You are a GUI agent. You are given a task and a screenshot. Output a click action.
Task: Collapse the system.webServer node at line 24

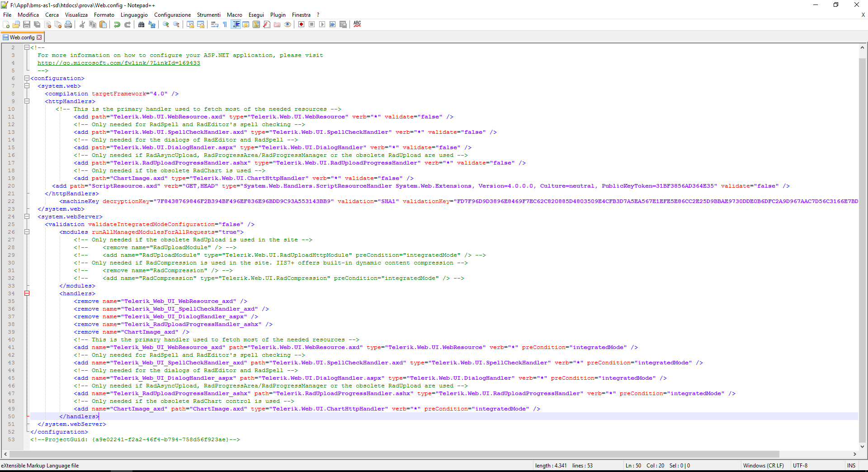coord(27,217)
